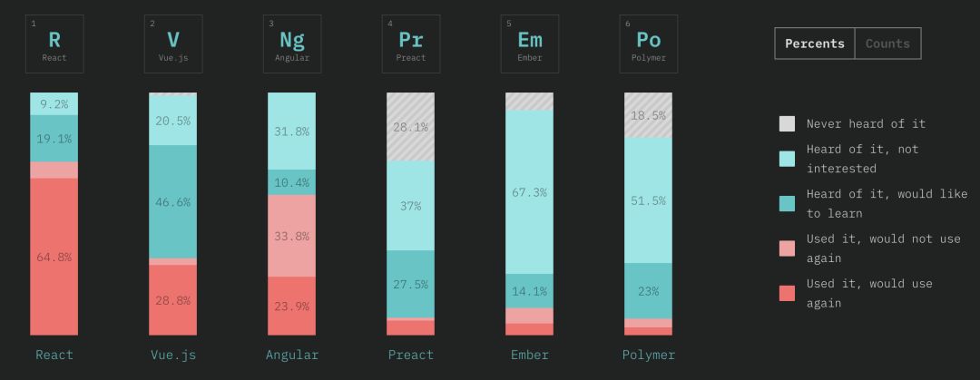This screenshot has height=380, width=980.
Task: Click 'Used it, would not use again' swatch
Action: (x=788, y=248)
